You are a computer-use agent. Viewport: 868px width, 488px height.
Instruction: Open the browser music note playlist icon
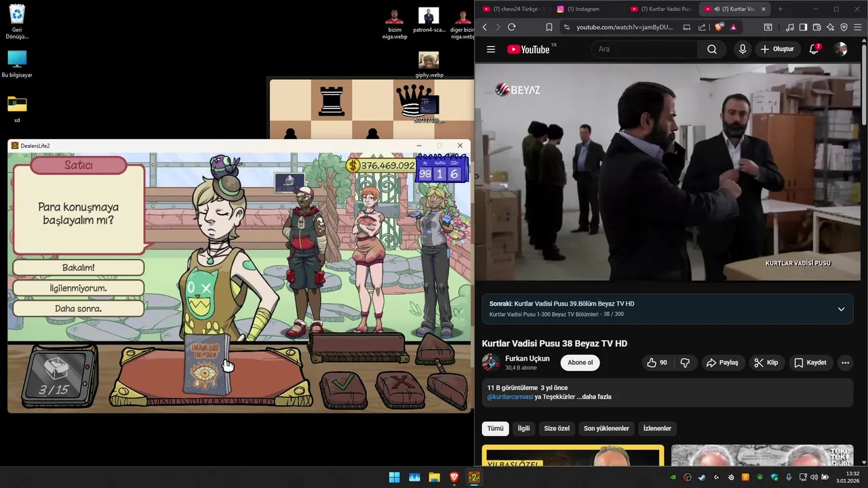tap(790, 27)
